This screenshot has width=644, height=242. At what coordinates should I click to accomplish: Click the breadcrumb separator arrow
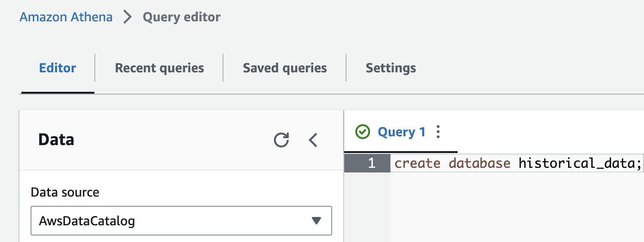[x=127, y=18]
